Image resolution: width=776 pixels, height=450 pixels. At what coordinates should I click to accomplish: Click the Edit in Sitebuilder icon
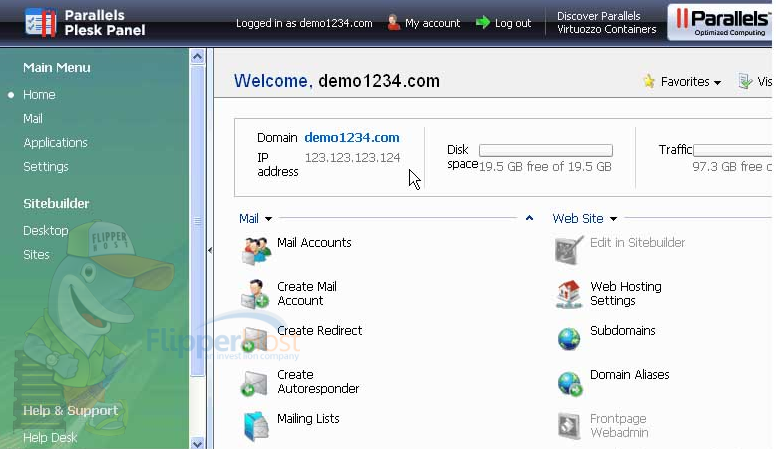tap(569, 250)
